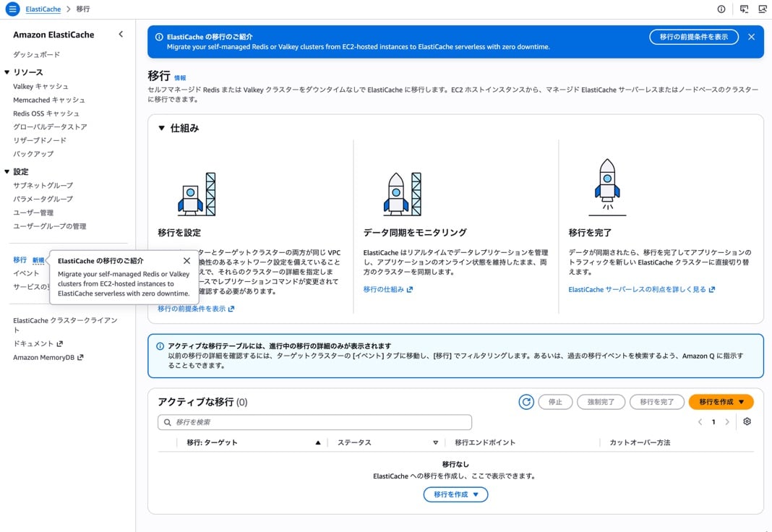Open ドキュメント external link in sidebar

(38, 343)
